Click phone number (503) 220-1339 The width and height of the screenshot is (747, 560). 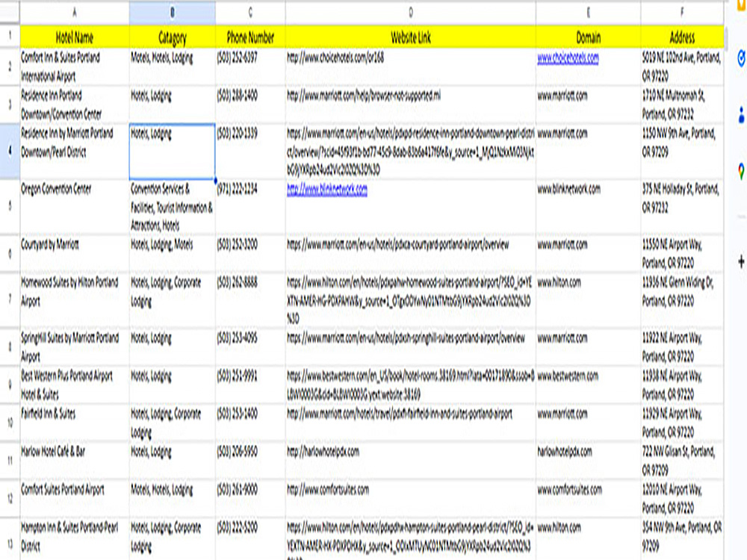click(250, 152)
